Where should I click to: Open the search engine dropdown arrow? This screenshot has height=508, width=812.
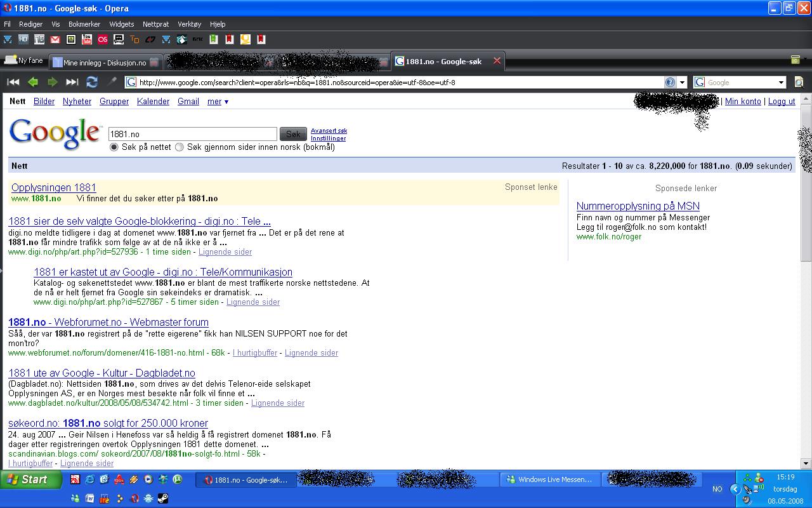(x=781, y=82)
